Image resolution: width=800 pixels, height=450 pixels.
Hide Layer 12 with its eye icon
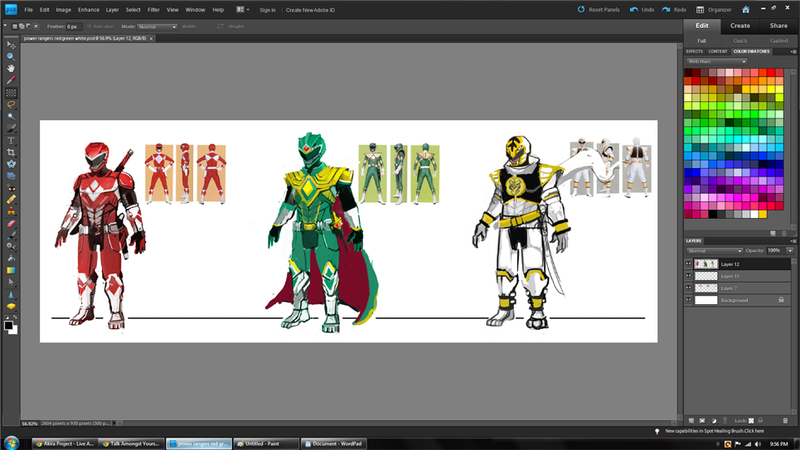pos(688,264)
